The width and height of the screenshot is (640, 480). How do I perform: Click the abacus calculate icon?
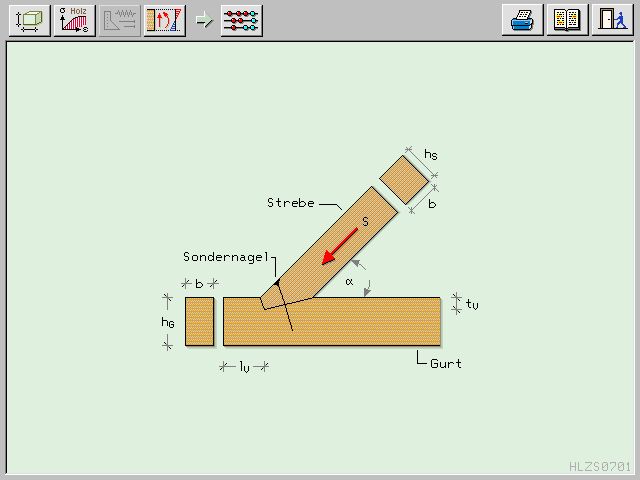click(x=242, y=20)
